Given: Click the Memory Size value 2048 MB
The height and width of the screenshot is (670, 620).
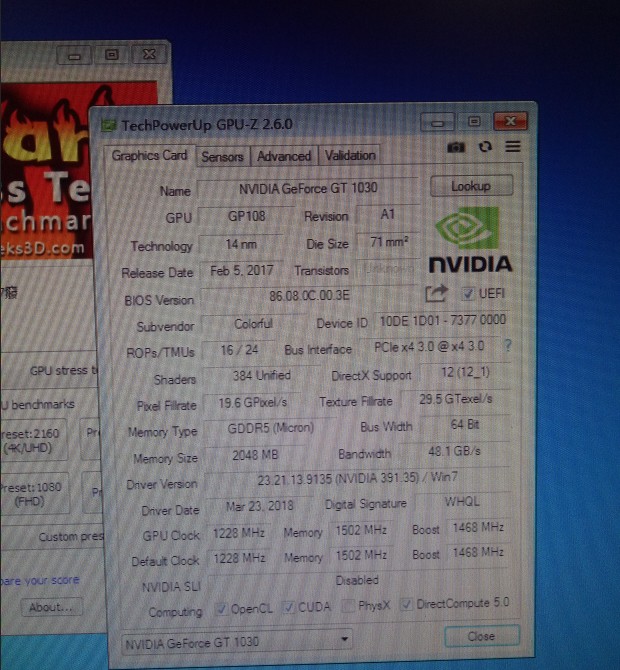Looking at the screenshot, I should point(255,455).
